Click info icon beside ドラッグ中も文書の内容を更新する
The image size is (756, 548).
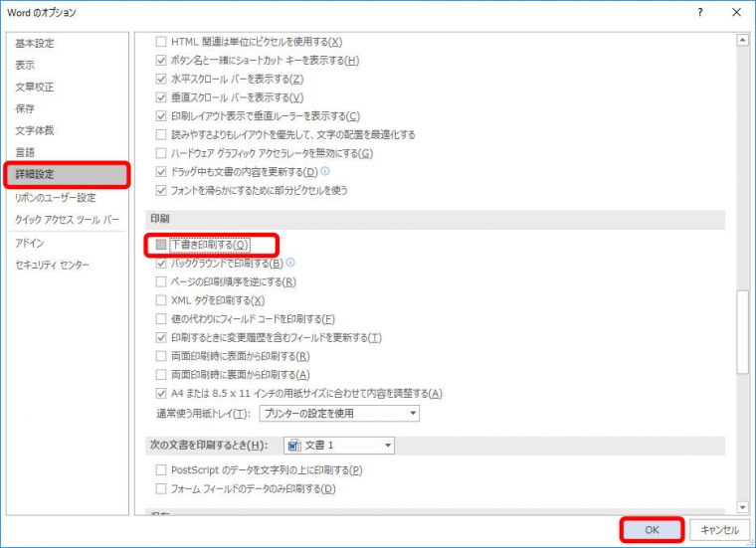click(325, 171)
